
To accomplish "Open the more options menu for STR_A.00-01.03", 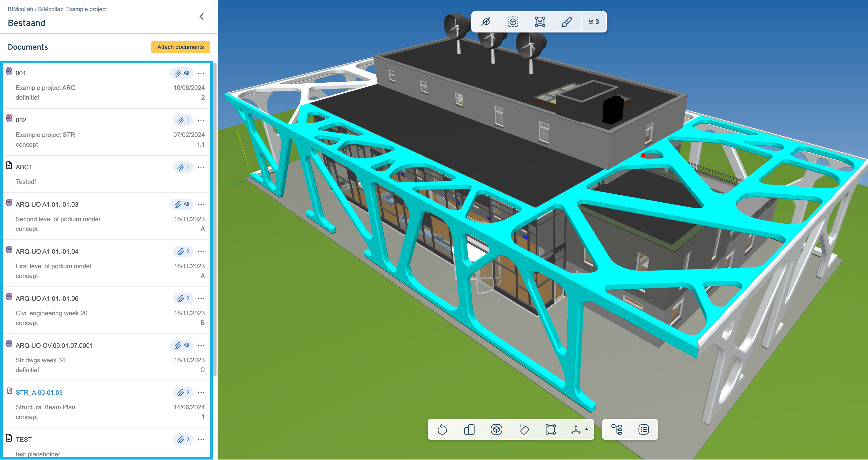I will (x=201, y=393).
